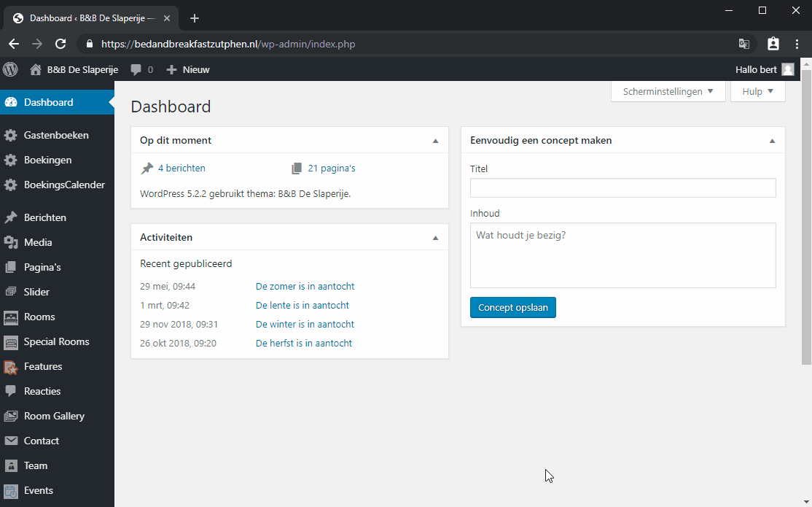Reload the page with the refresh icon
The width and height of the screenshot is (812, 507).
click(x=60, y=44)
